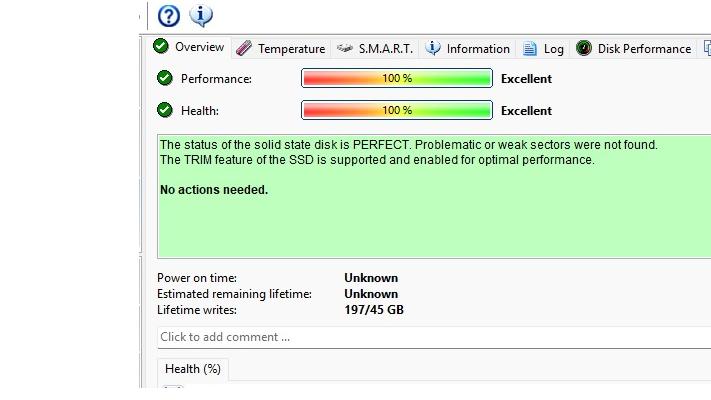Screen dimensions: 711x400
Task: Click the green check next to Performance
Action: coord(165,78)
